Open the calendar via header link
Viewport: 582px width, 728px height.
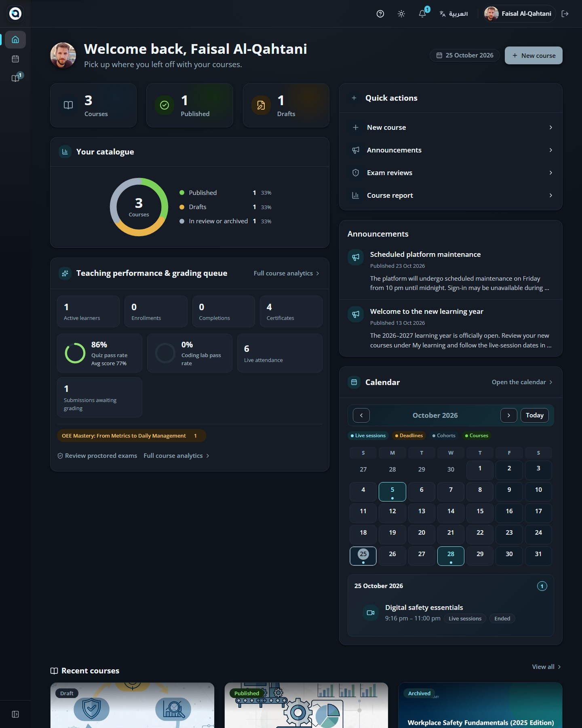[x=522, y=382]
